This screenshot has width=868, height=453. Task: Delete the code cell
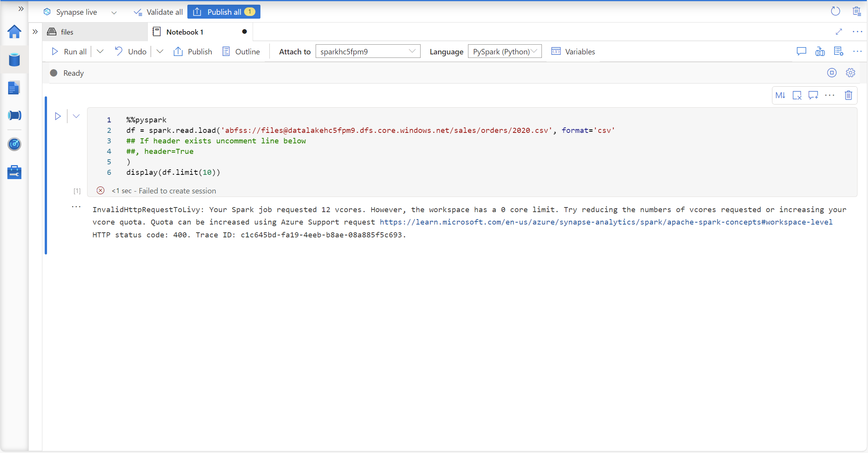(849, 95)
